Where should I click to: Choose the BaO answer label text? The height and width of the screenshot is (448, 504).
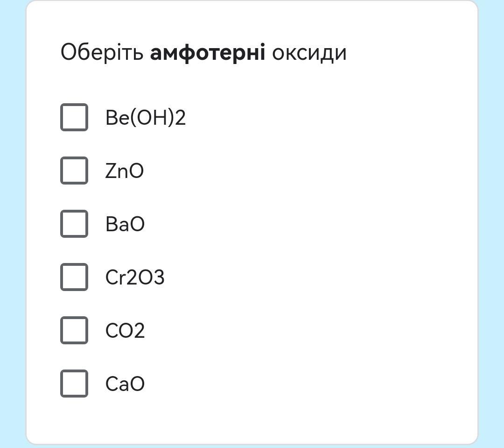point(125,224)
